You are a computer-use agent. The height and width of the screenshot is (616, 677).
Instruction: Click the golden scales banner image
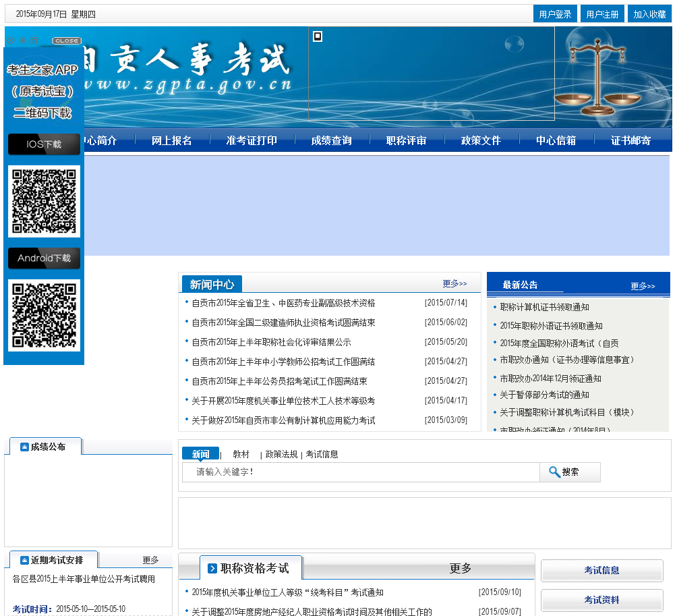tap(597, 78)
